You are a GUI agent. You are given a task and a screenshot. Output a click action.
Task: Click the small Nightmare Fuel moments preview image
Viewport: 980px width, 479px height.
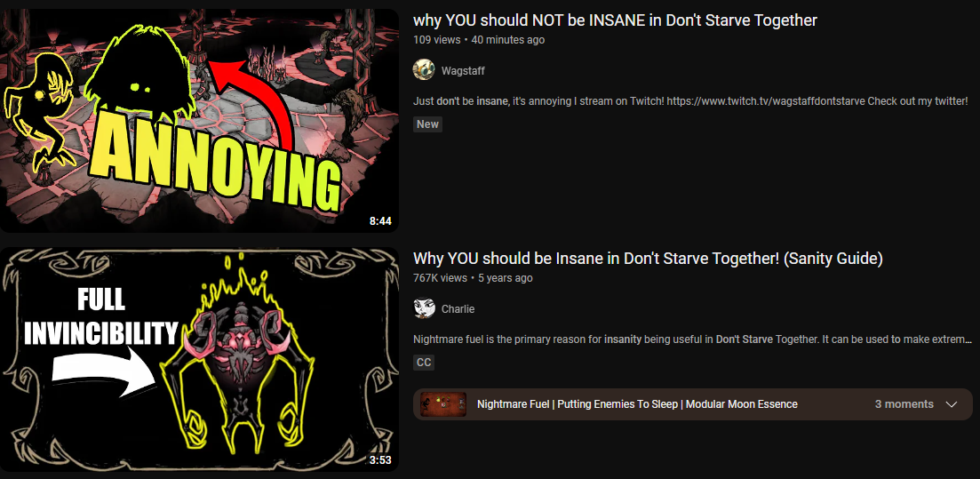point(443,404)
